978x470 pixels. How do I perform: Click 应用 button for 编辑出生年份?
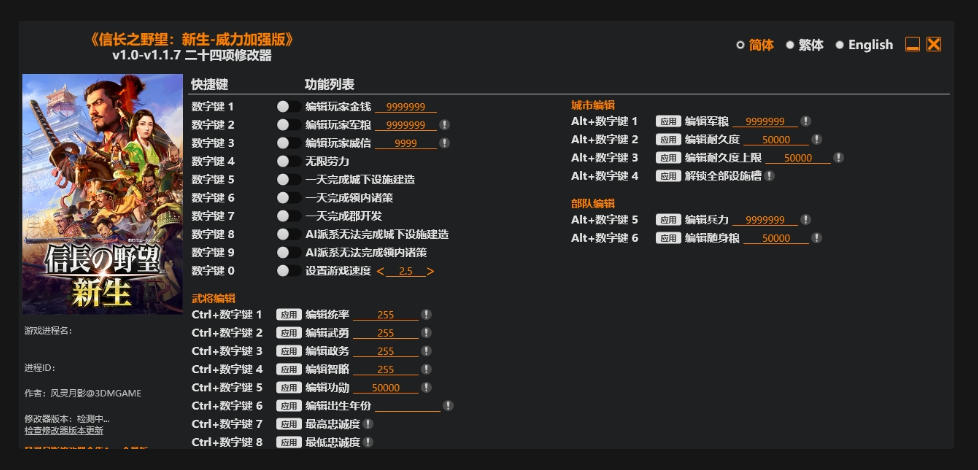pos(289,406)
